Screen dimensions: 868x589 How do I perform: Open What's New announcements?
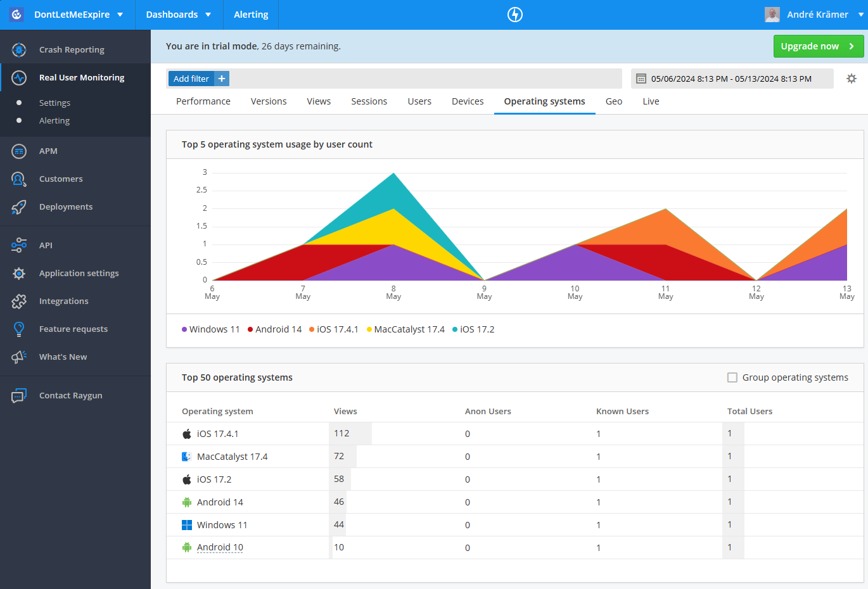click(63, 357)
